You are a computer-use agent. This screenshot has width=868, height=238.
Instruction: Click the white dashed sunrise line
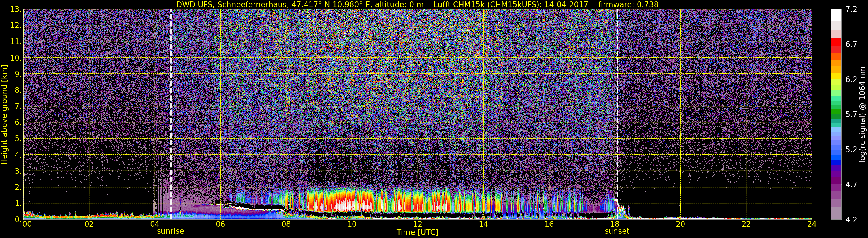pos(171,114)
